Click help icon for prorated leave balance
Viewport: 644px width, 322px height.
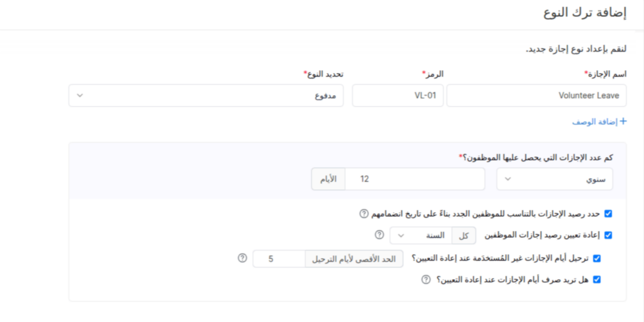coord(364,214)
